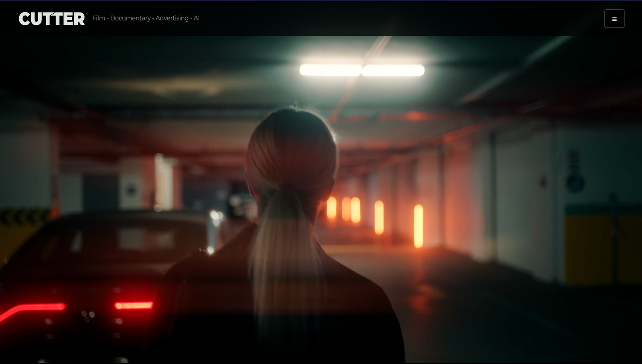Viewport: 642px width, 364px height.
Task: Click Documentary in the header tagline
Action: (130, 18)
